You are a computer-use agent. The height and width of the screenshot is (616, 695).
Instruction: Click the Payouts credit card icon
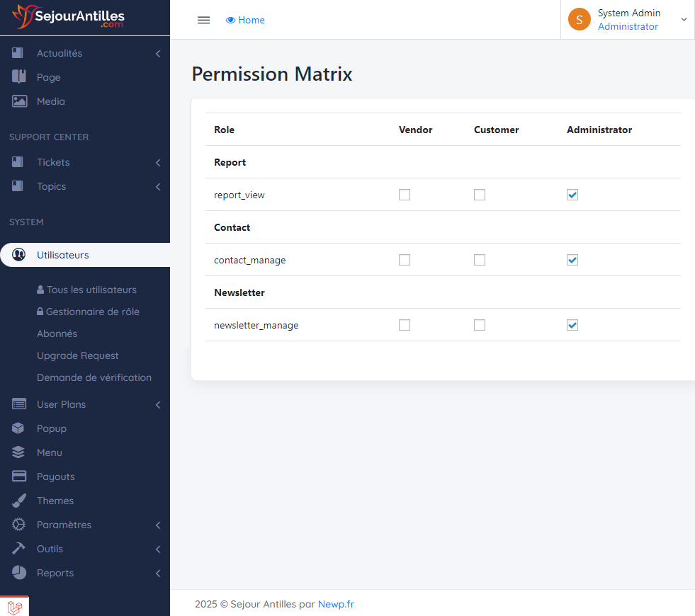tap(19, 477)
